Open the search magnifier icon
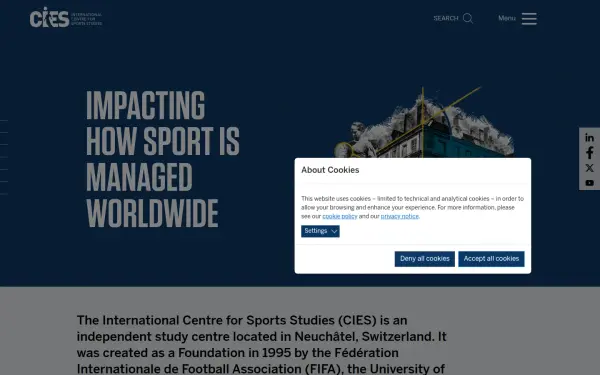Screen dimensions: 600x375 pos(468,18)
